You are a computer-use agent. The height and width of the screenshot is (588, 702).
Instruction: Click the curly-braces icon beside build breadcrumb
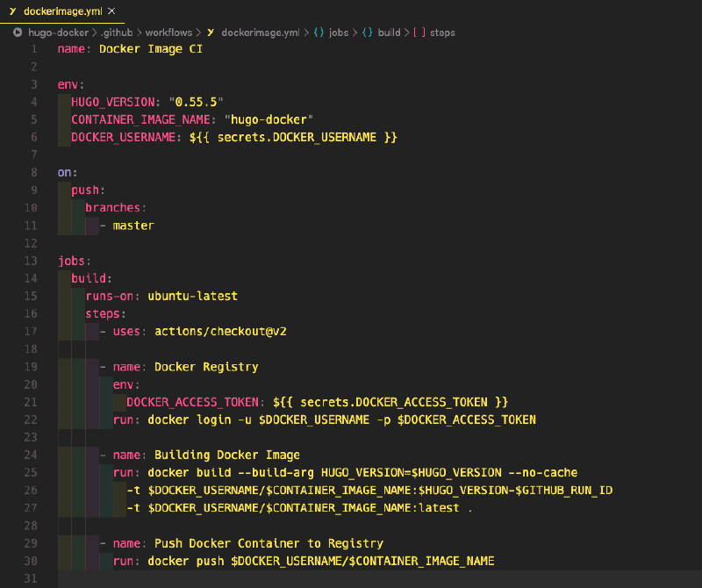[369, 32]
